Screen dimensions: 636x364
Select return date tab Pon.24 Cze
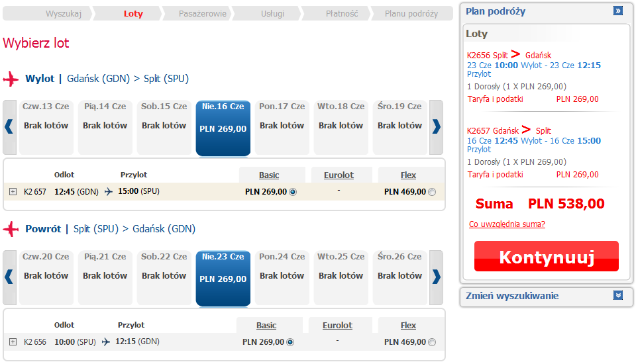(x=282, y=276)
